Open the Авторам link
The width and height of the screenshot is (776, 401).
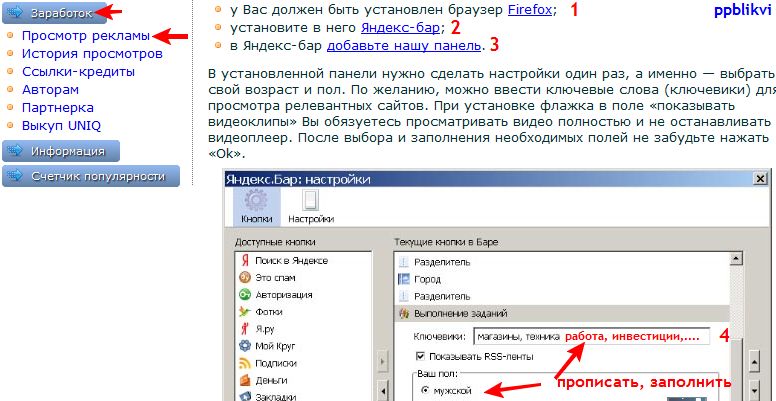coord(50,90)
